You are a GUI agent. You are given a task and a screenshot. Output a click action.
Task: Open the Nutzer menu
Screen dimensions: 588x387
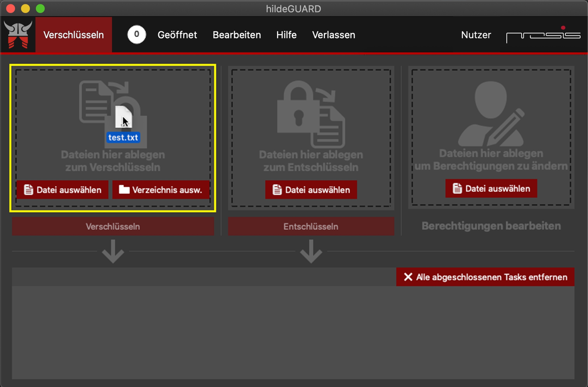click(476, 35)
